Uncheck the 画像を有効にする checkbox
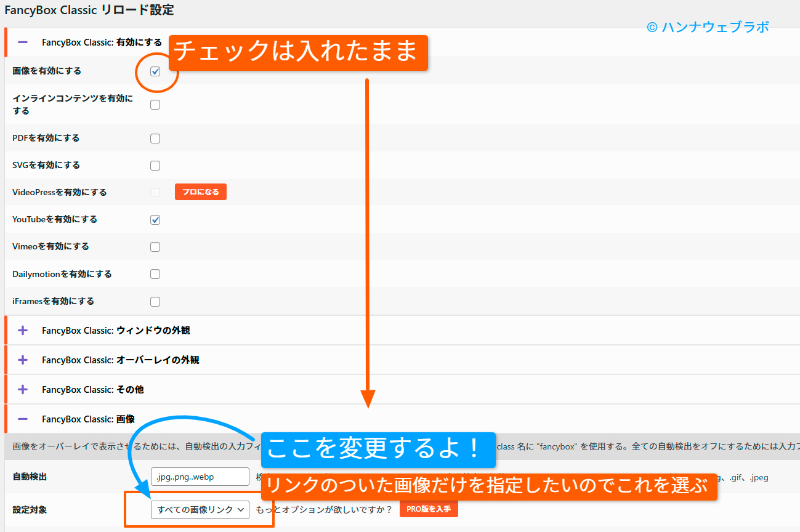The image size is (800, 532). coord(155,71)
